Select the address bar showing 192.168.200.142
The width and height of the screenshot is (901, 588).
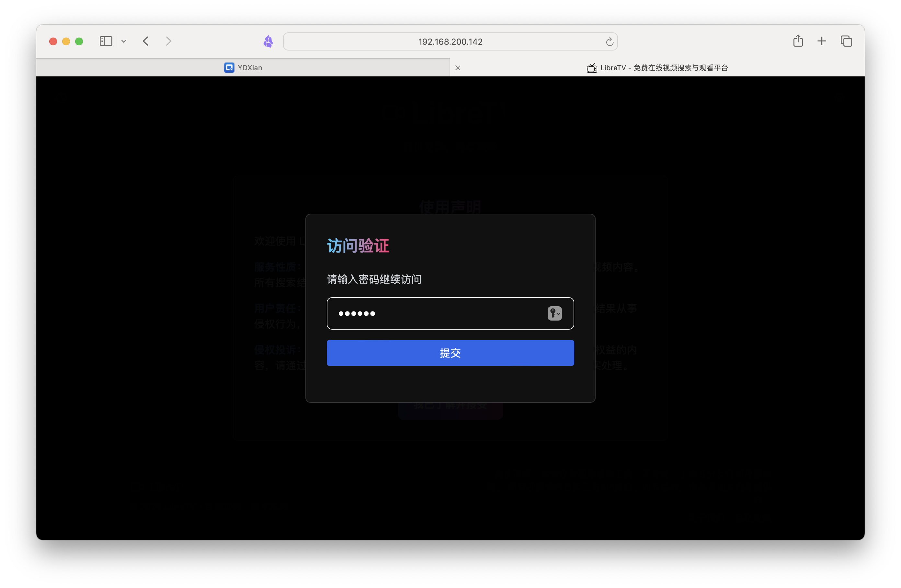[x=450, y=42]
